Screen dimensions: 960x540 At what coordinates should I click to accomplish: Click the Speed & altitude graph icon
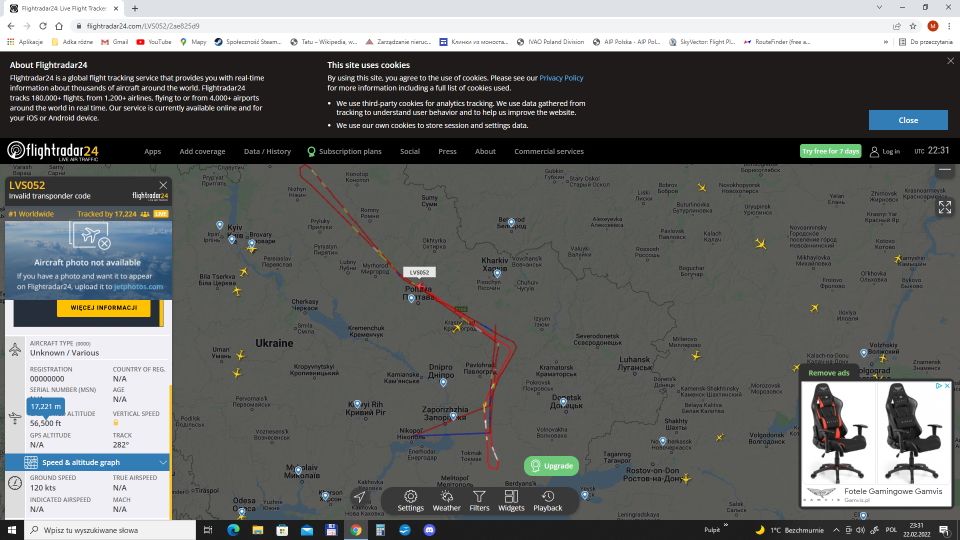point(31,462)
